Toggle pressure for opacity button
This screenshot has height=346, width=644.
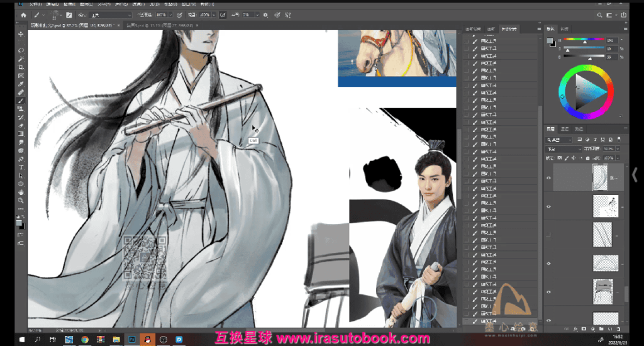point(179,15)
